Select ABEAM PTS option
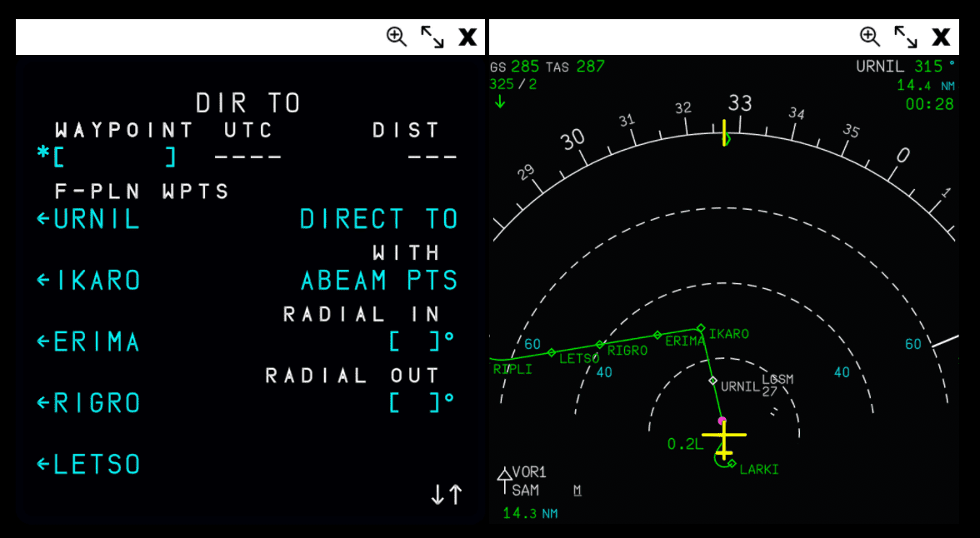 pos(379,281)
